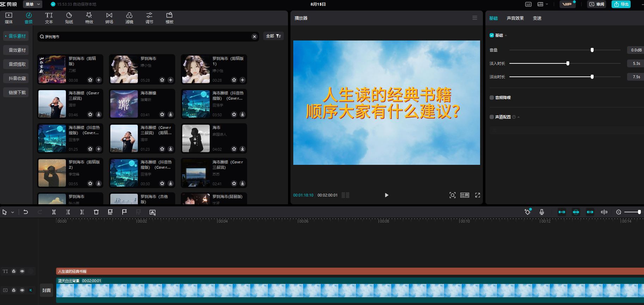Click the 淡入时长 fade-in slider handle
This screenshot has width=644, height=305.
[x=568, y=63]
